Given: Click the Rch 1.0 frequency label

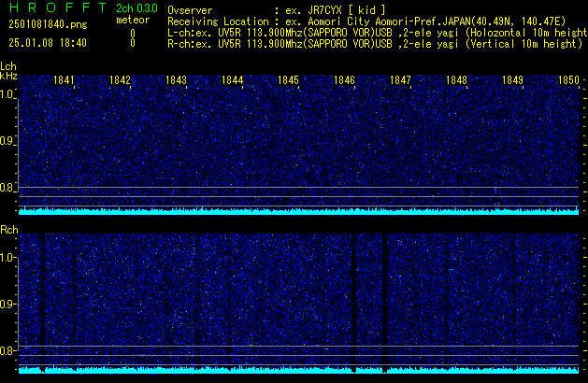Looking at the screenshot, I should pos(7,258).
